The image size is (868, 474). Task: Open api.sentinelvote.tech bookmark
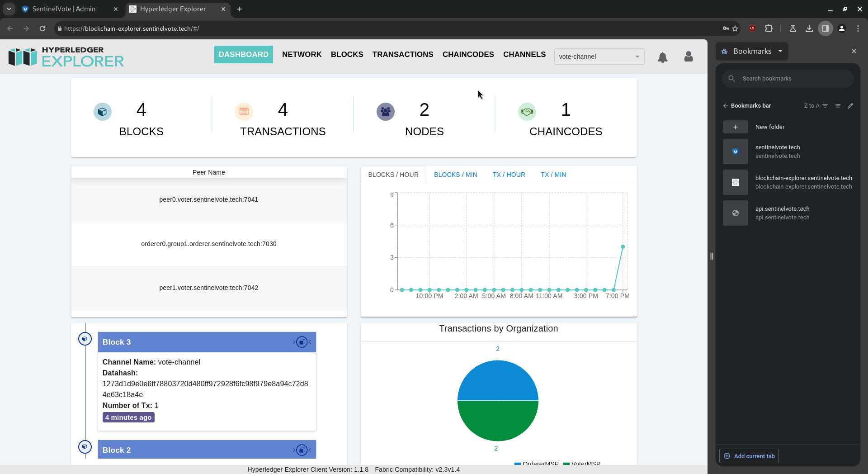788,213
